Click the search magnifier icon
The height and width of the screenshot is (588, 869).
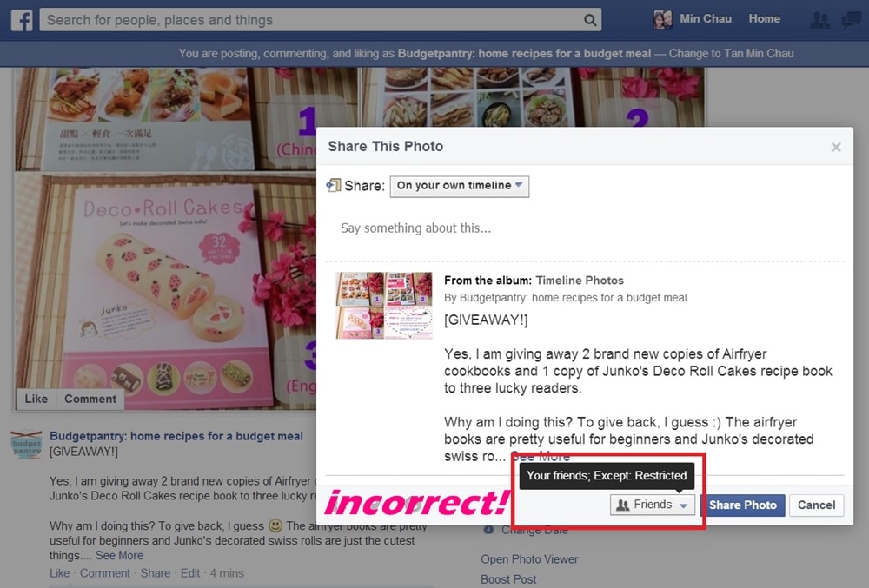[590, 21]
